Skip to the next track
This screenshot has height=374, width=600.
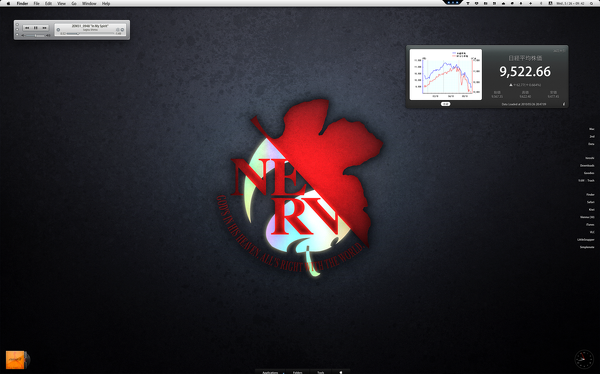(x=44, y=28)
